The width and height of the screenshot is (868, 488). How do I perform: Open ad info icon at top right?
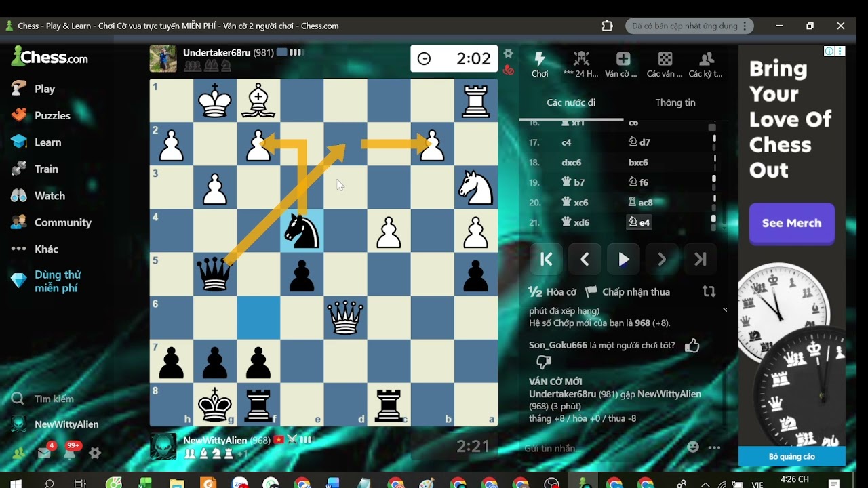pyautogui.click(x=829, y=52)
